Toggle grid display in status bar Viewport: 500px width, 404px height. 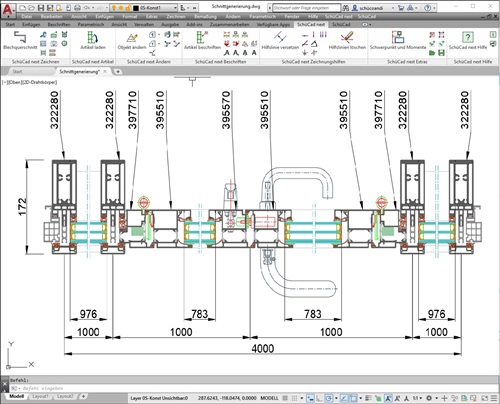pos(285,398)
